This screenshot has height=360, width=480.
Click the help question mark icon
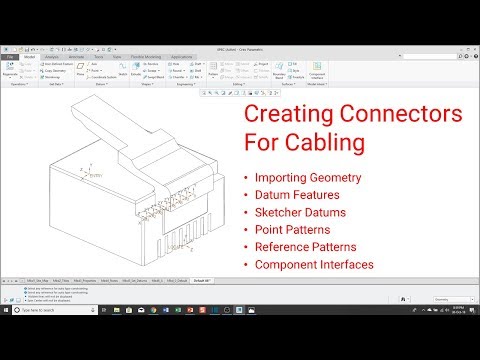pyautogui.click(x=476, y=56)
